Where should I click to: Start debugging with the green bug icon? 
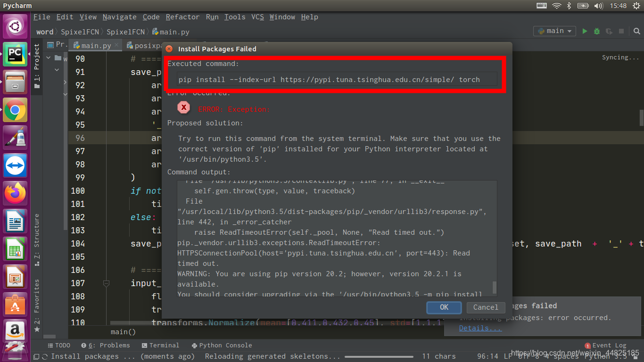pyautogui.click(x=597, y=31)
